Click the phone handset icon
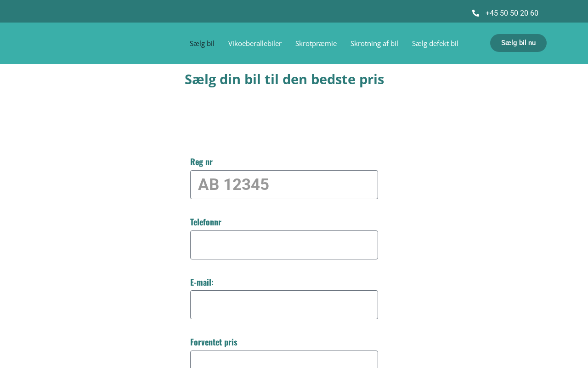This screenshot has height=368, width=588. (475, 13)
